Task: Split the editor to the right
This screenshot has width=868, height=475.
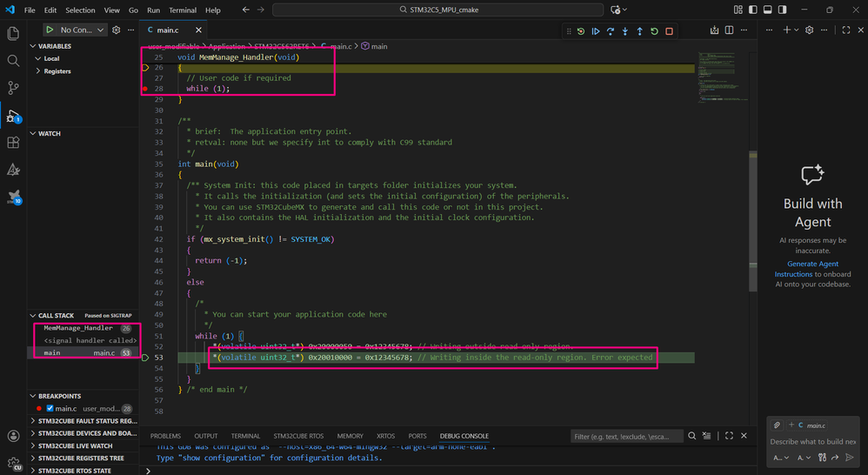Action: point(729,30)
